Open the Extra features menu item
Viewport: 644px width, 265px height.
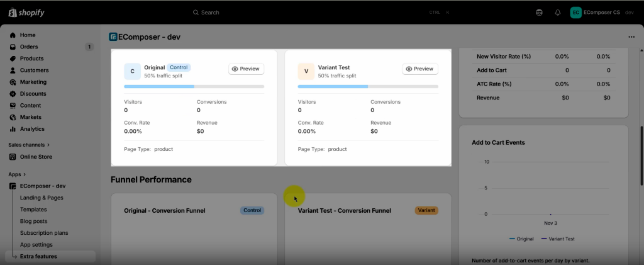[x=38, y=256]
